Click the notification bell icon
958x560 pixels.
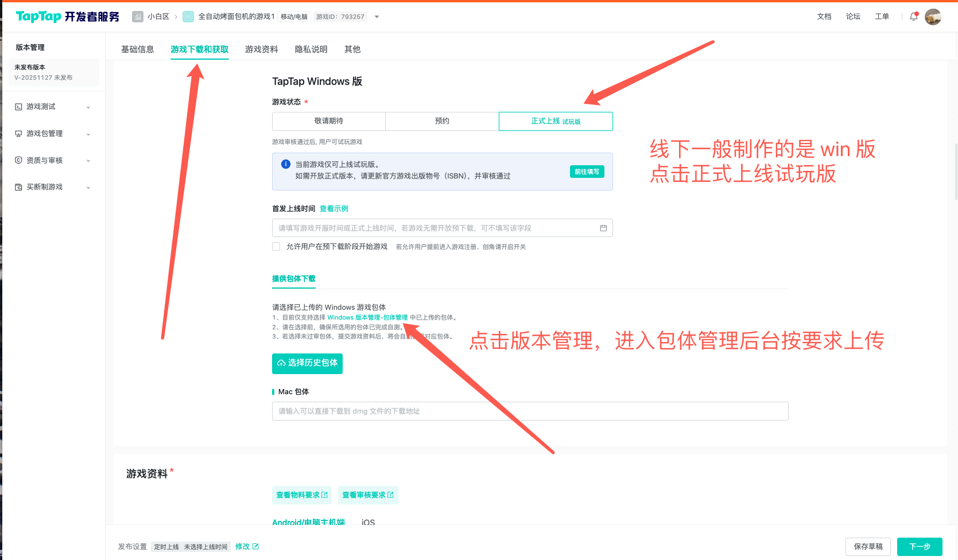pos(913,17)
